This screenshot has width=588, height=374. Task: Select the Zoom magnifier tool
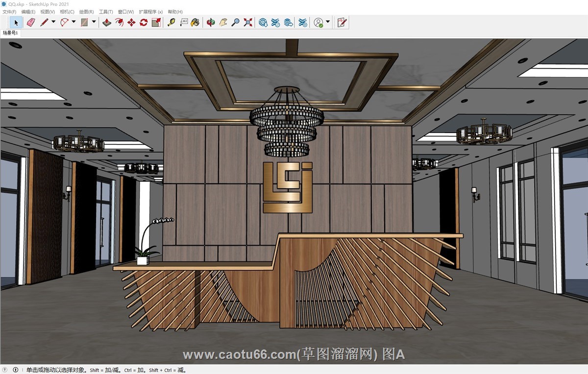point(235,22)
